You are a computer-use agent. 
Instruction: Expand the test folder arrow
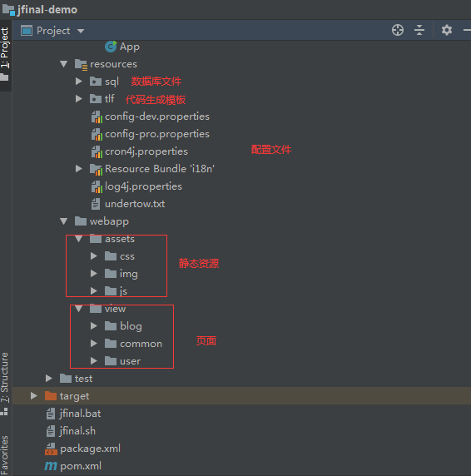48,379
